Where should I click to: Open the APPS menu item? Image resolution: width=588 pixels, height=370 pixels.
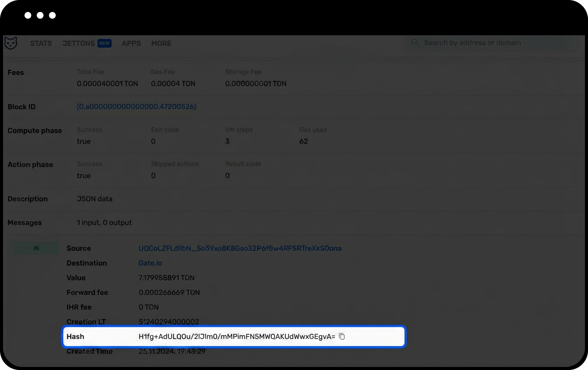[131, 43]
